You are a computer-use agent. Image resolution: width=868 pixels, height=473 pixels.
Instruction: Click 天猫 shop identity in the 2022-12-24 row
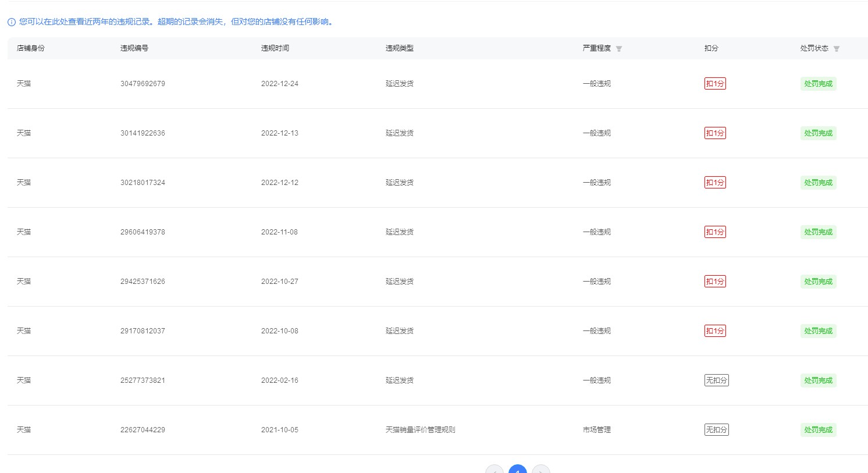tap(24, 84)
